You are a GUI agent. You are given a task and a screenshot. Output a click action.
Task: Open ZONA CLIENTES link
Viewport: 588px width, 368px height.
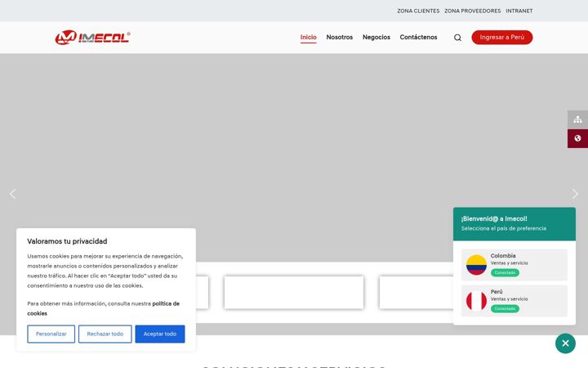click(418, 11)
